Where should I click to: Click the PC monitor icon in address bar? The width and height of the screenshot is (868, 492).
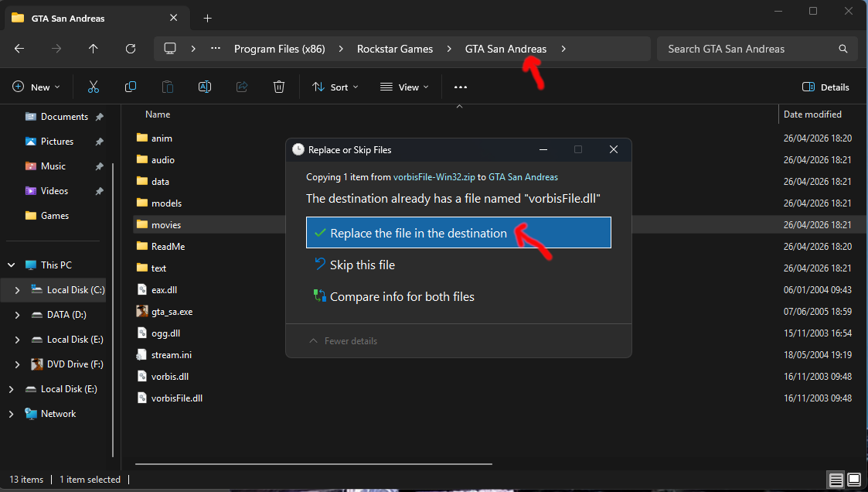click(170, 49)
